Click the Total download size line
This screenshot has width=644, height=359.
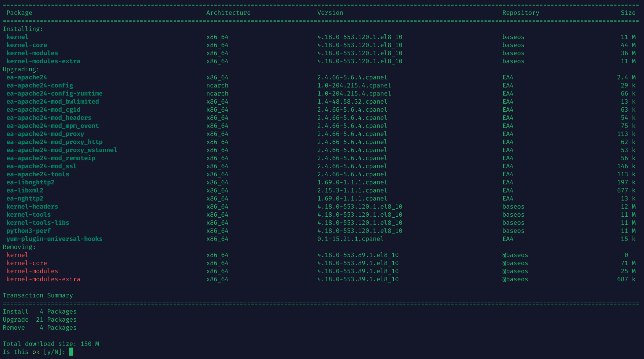pyautogui.click(x=51, y=344)
